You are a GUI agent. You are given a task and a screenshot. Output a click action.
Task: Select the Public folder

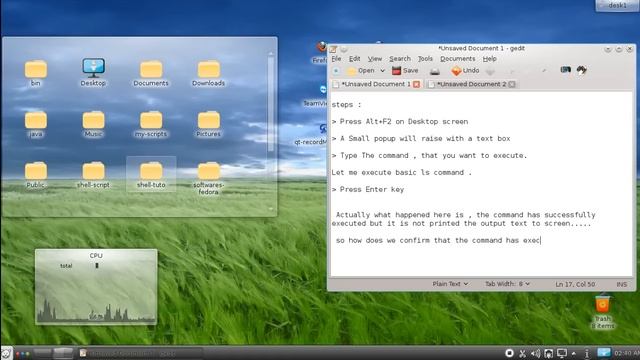(36, 175)
